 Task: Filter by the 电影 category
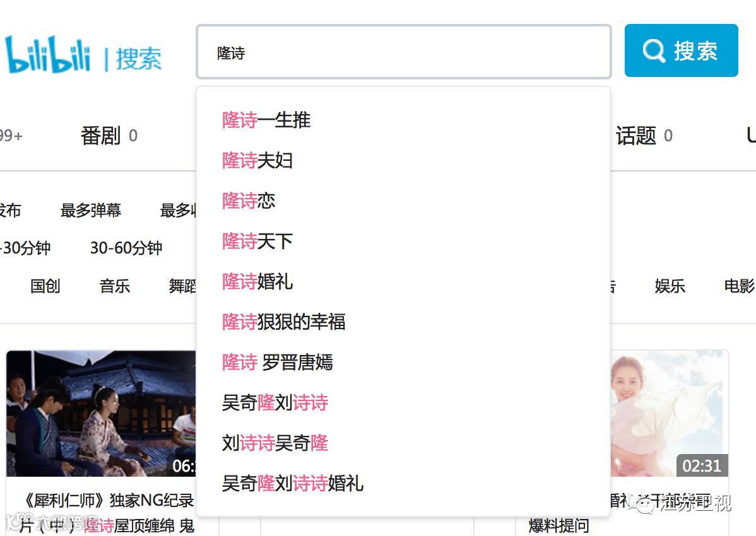pos(740,286)
